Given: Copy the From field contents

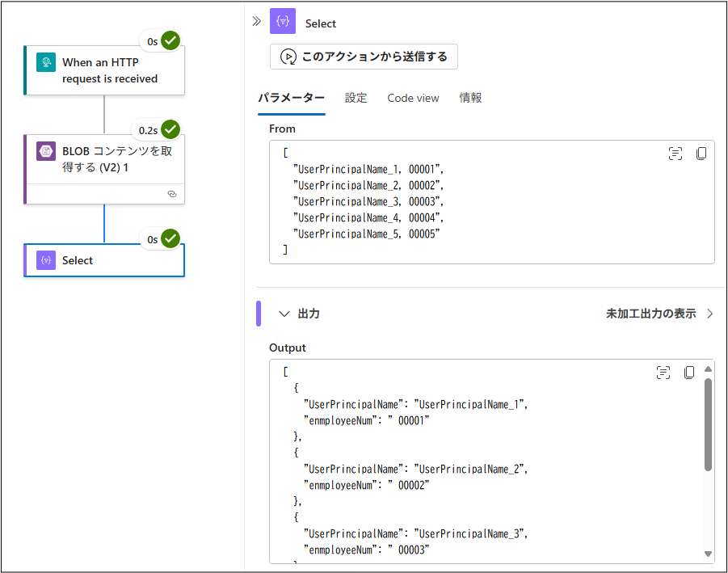Looking at the screenshot, I should pos(701,154).
